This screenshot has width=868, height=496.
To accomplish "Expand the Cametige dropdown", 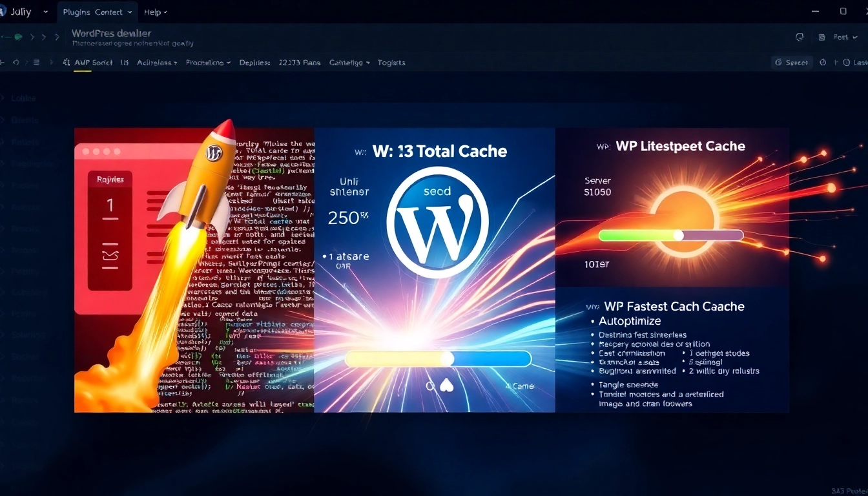I will [349, 63].
